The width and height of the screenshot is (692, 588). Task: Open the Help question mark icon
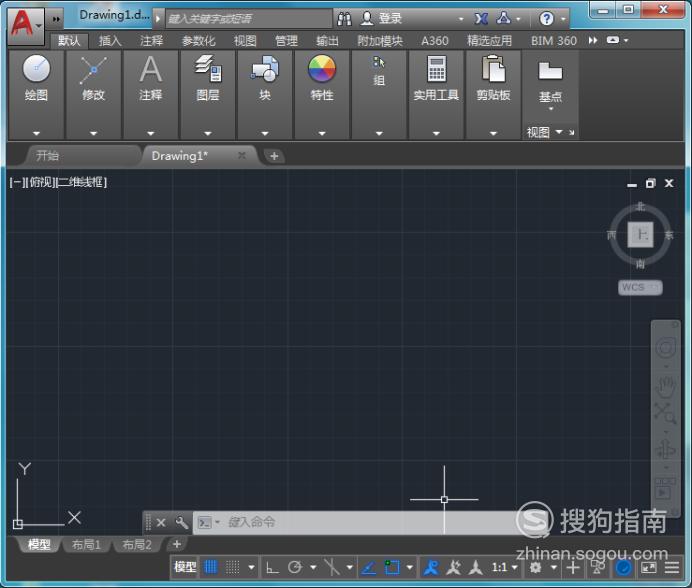pyautogui.click(x=546, y=19)
